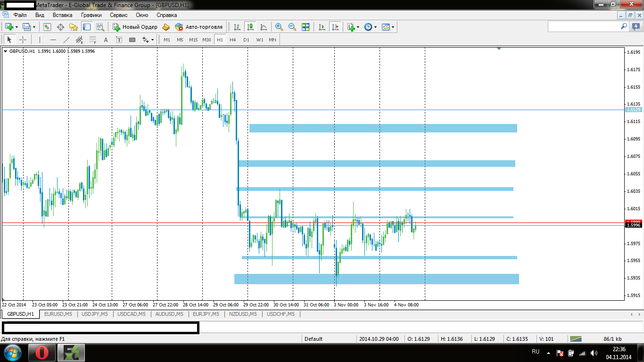This screenshot has height=362, width=644.
Task: Open the Сервис menu
Action: click(x=119, y=15)
